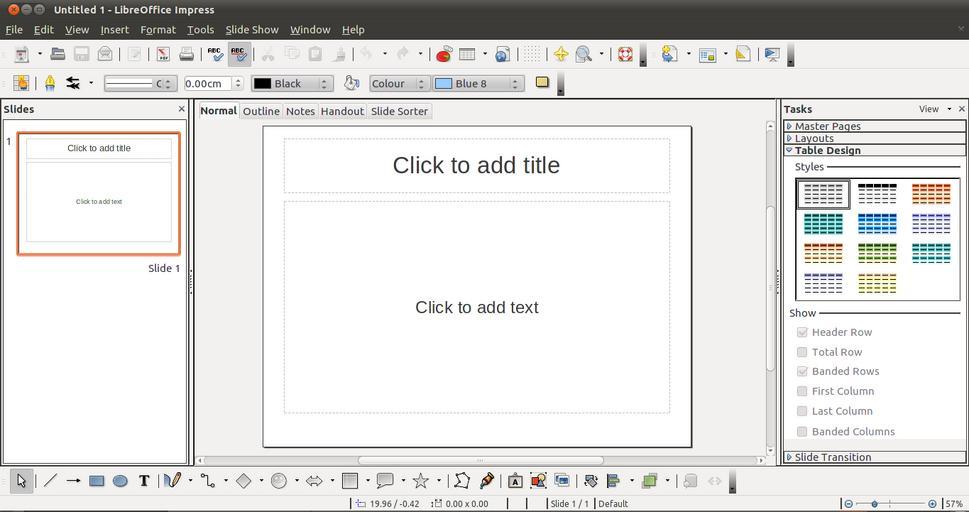The height and width of the screenshot is (512, 969).
Task: Click the Insert Chart icon
Action: click(x=444, y=54)
